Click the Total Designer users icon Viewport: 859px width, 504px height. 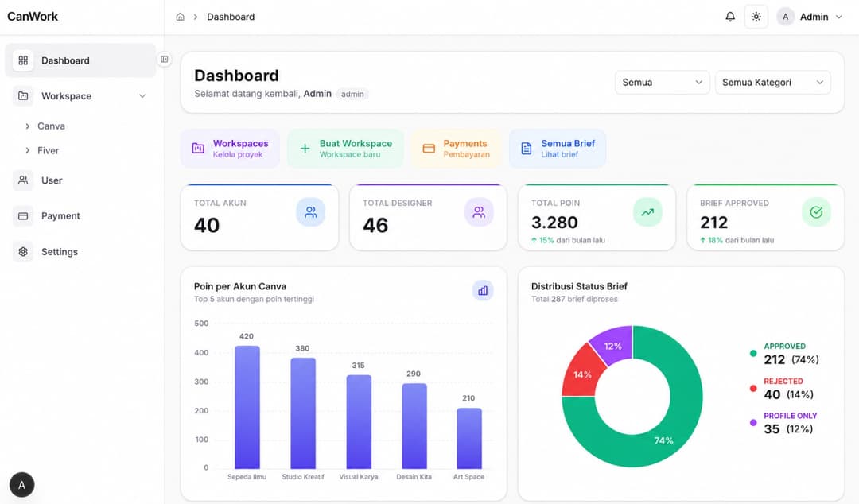pos(479,212)
